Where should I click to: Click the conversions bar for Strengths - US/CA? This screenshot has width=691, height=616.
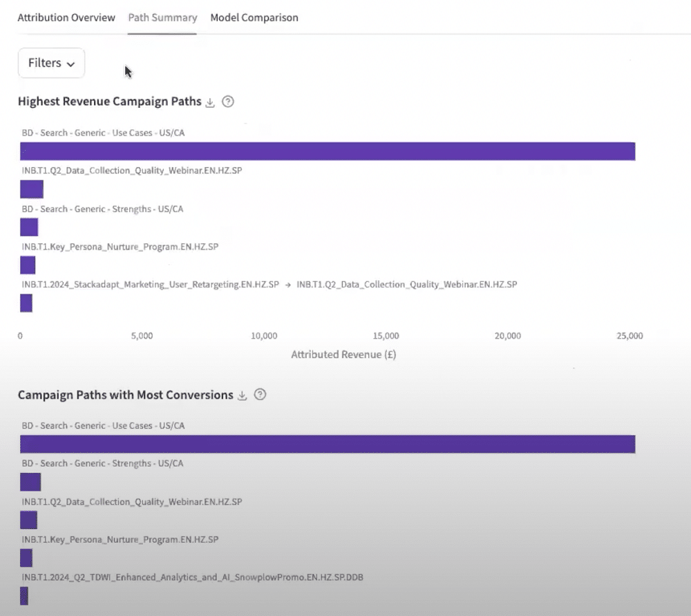[30, 482]
